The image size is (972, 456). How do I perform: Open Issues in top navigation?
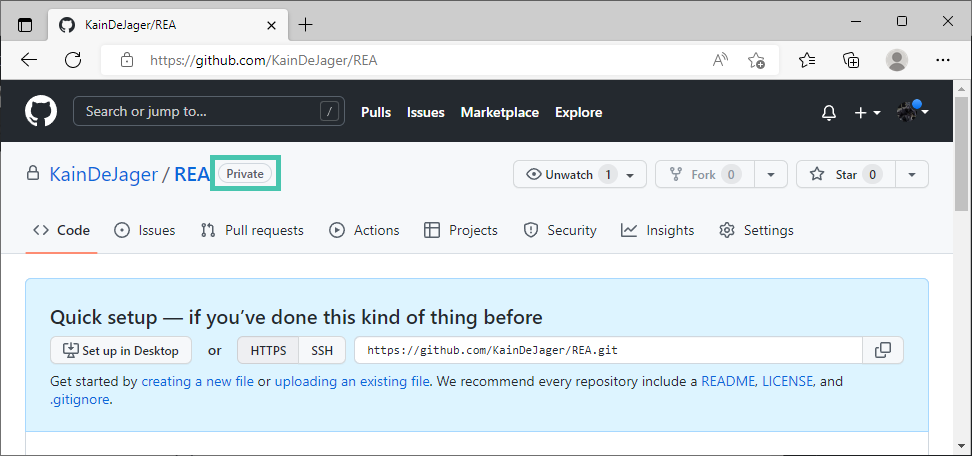[425, 112]
